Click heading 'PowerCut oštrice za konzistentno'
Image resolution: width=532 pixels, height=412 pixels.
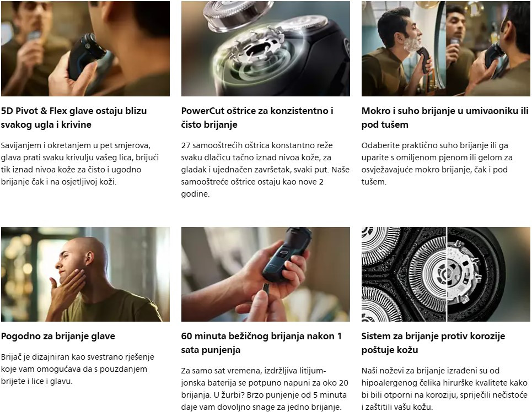click(x=257, y=111)
